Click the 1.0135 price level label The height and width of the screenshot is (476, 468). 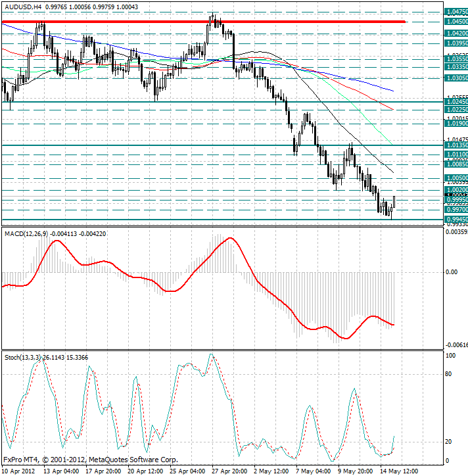coord(456,145)
